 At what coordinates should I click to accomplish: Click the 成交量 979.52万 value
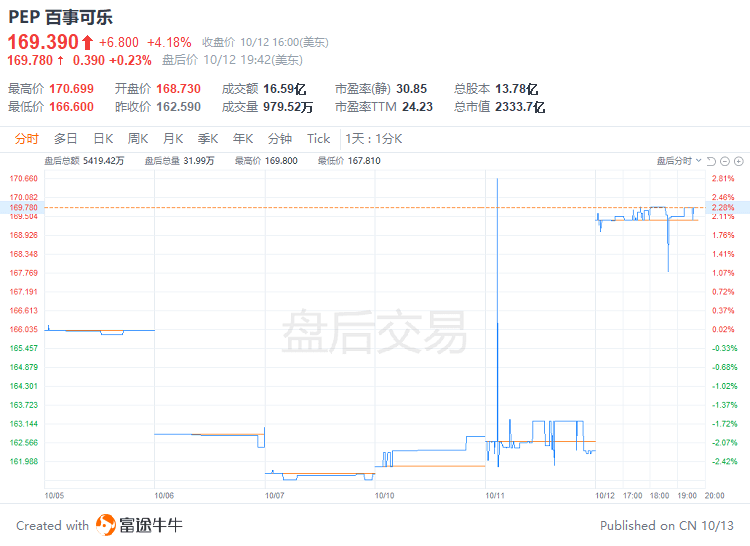click(288, 107)
